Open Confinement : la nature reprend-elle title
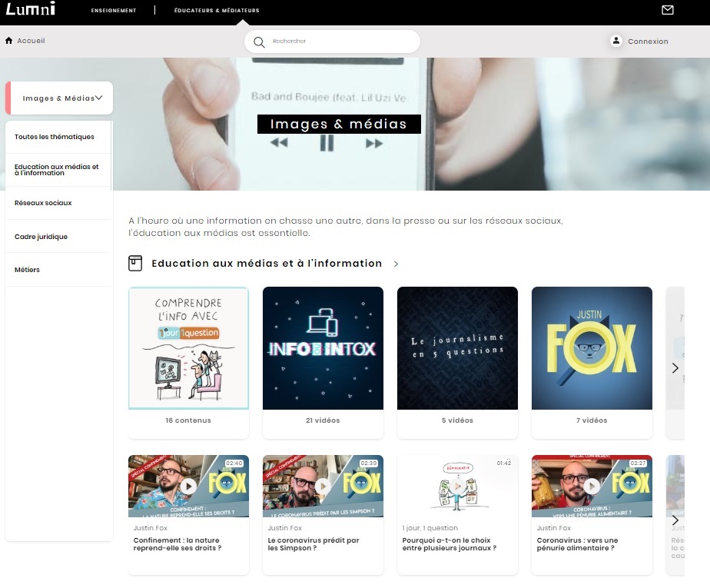The image size is (710, 588). (177, 544)
